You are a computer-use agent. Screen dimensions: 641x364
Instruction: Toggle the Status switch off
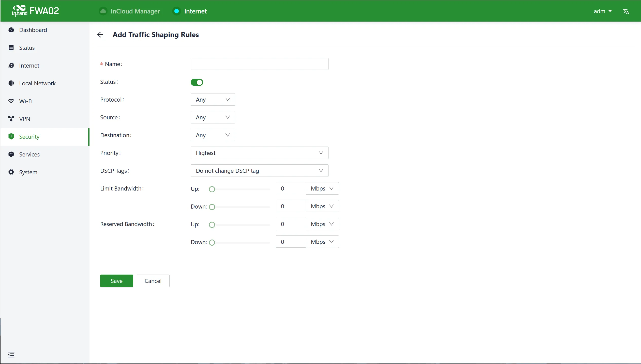[197, 82]
